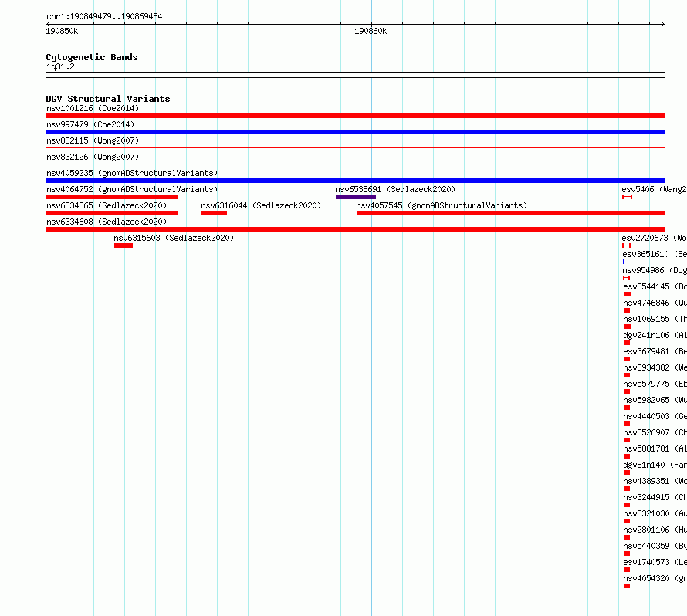Open the esv1740573 variant label
Image resolution: width=687 pixels, height=616 pixels.
(x=655, y=562)
